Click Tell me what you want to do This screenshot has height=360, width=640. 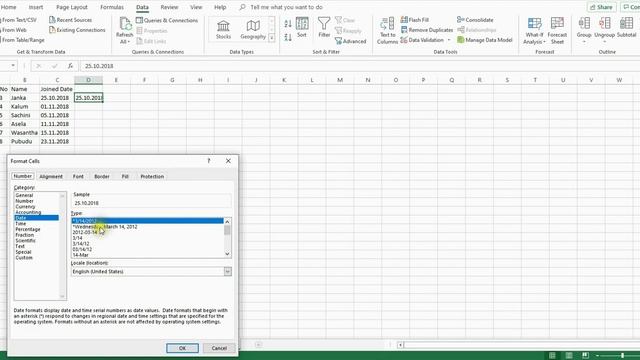286,7
